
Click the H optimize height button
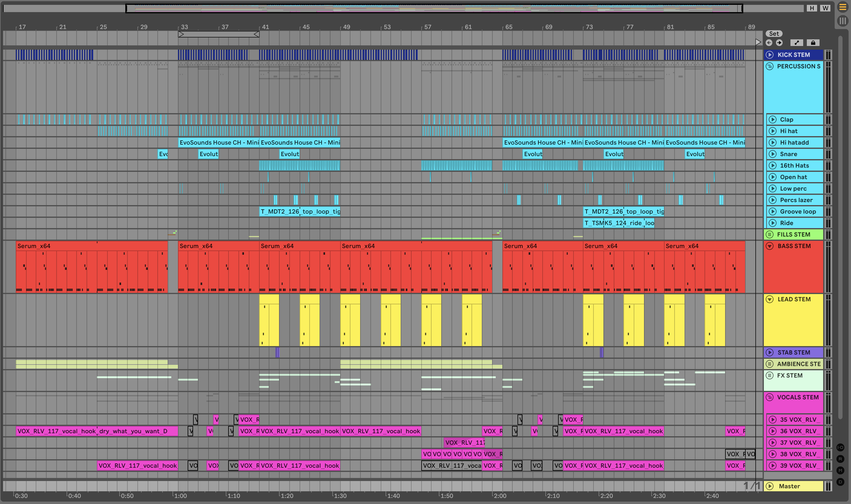coord(812,8)
